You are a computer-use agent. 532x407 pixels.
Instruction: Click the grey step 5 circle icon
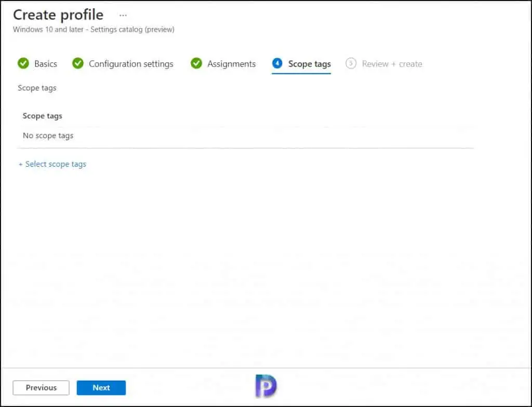tap(351, 63)
